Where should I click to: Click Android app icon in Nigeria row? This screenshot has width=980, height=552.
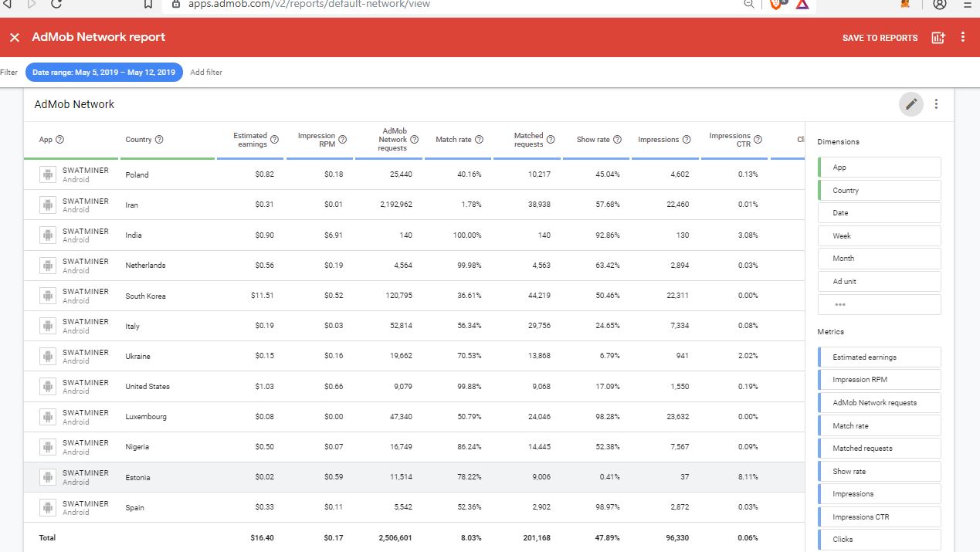(x=49, y=447)
